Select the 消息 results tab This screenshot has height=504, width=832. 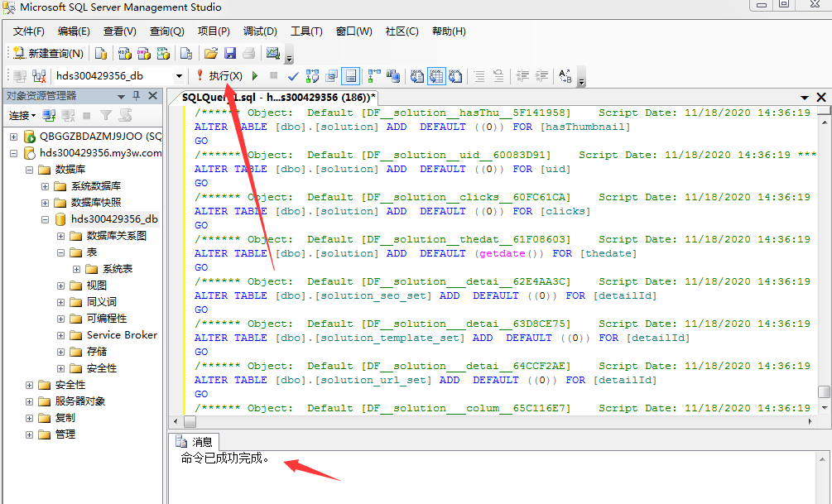(194, 442)
